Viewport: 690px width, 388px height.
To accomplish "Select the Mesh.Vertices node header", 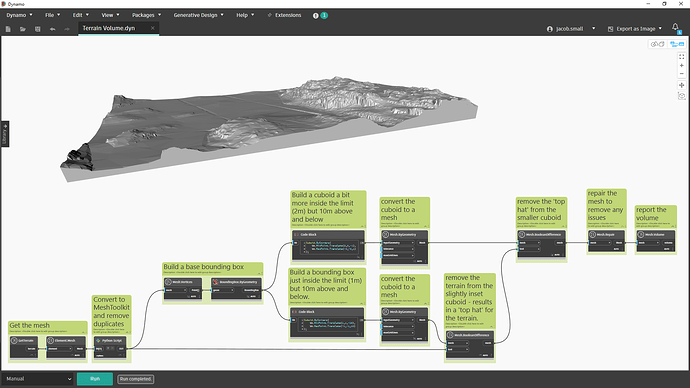I will click(183, 282).
